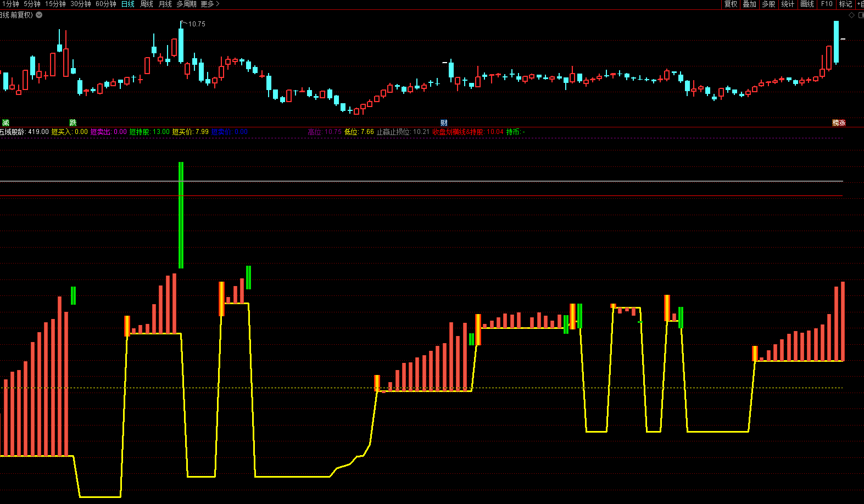864x504 pixels.
Task: Select the 日线 daily period
Action: coord(128,4)
